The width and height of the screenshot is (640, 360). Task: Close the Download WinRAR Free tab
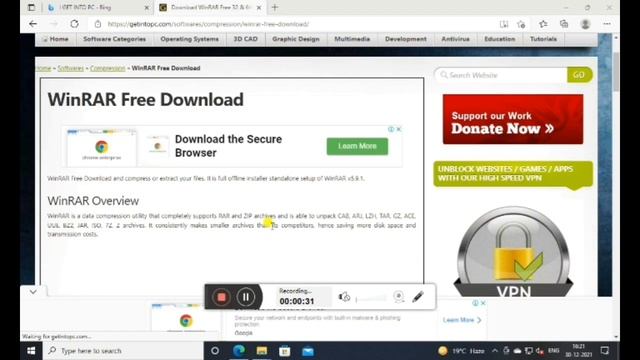pyautogui.click(x=259, y=8)
